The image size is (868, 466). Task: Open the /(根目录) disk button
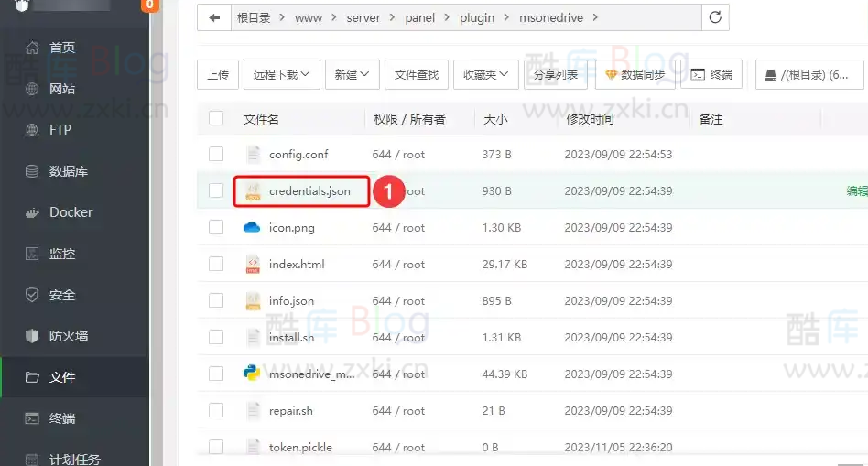click(809, 75)
